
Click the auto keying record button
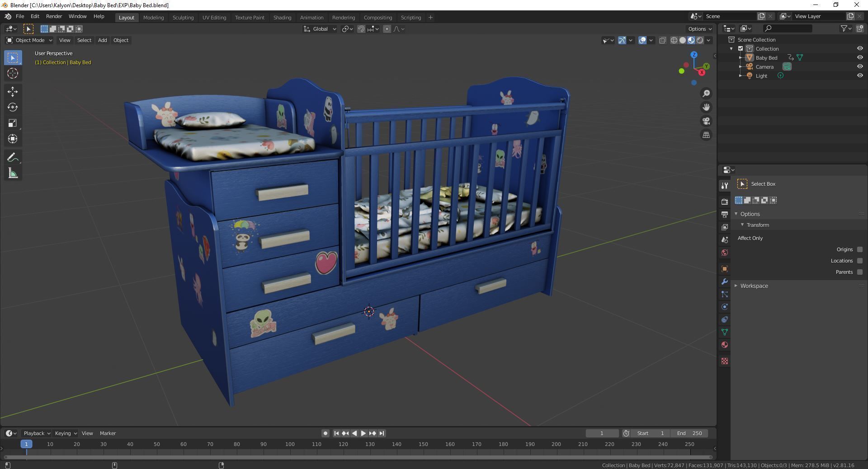[x=325, y=433]
